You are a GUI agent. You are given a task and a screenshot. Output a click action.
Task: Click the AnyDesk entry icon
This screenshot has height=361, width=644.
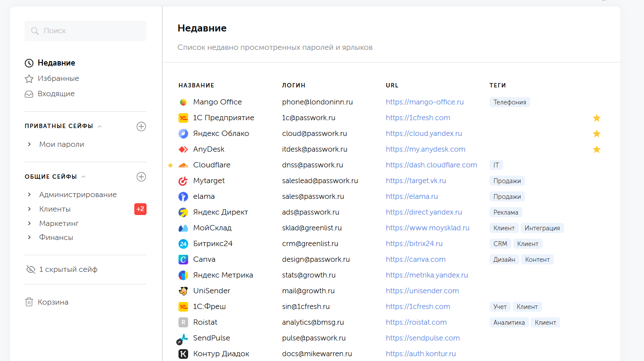tap(183, 149)
